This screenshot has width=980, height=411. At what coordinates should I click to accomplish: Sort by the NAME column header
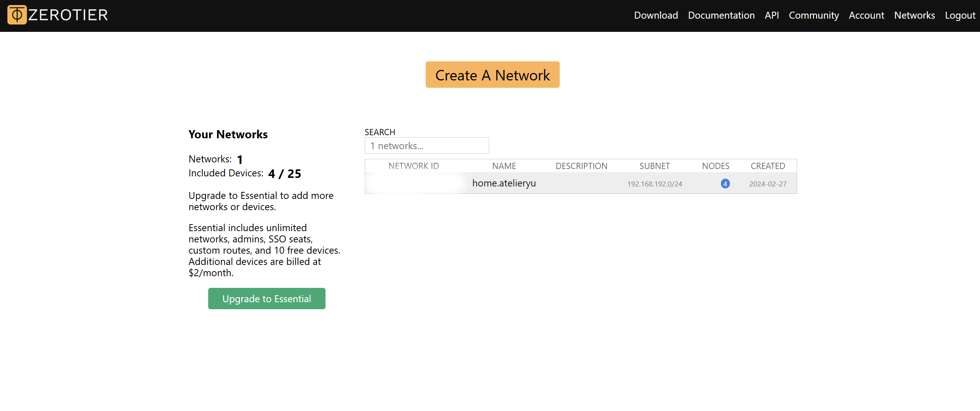click(x=504, y=166)
